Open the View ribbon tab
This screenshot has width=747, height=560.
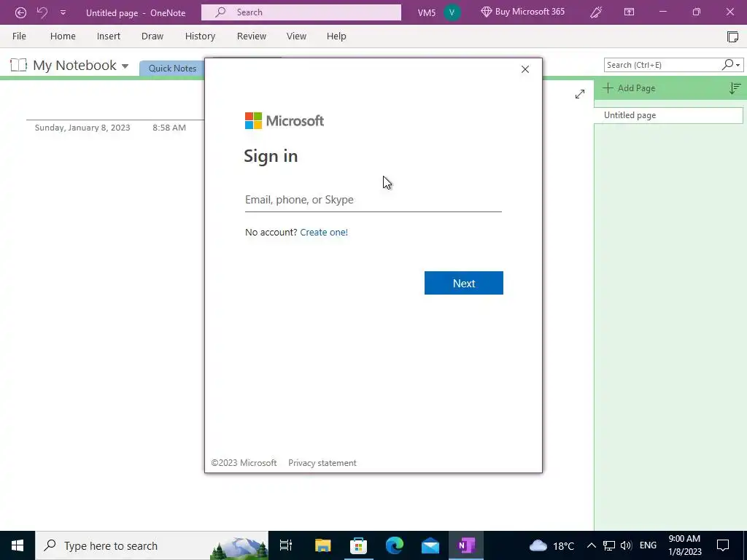pyautogui.click(x=296, y=36)
